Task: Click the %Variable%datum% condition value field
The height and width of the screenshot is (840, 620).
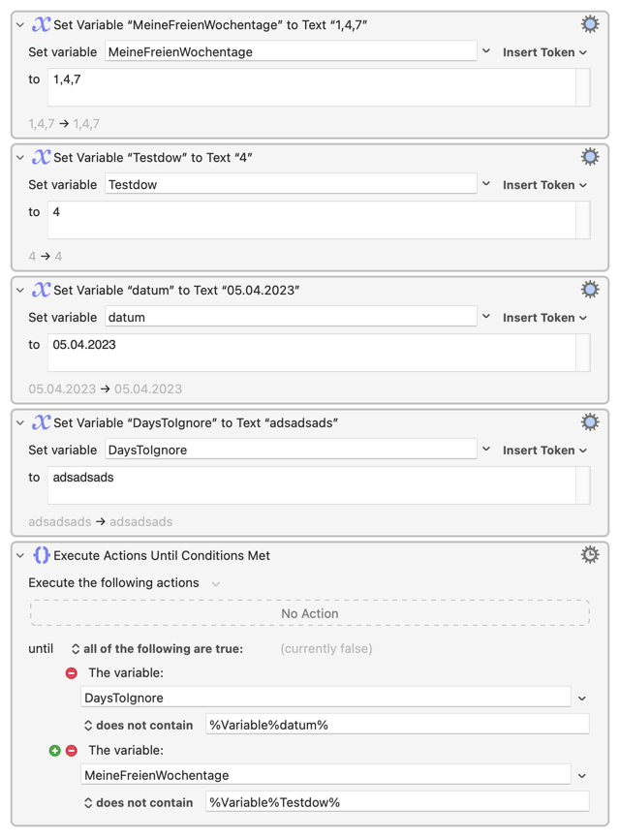Action: pos(397,725)
